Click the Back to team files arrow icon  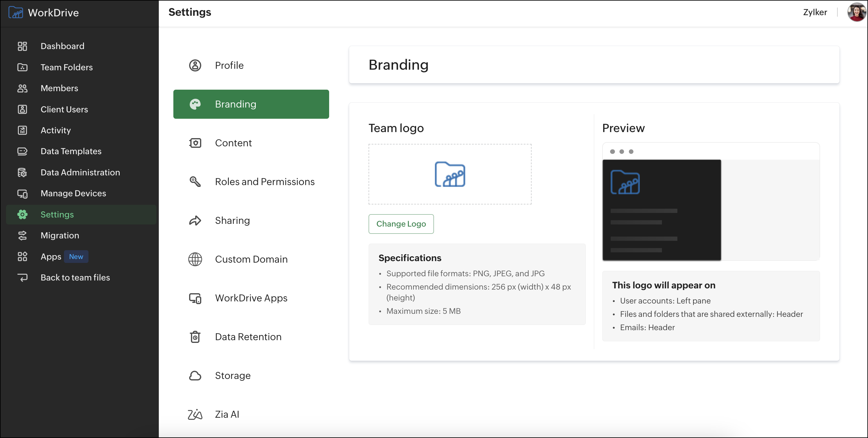point(22,277)
